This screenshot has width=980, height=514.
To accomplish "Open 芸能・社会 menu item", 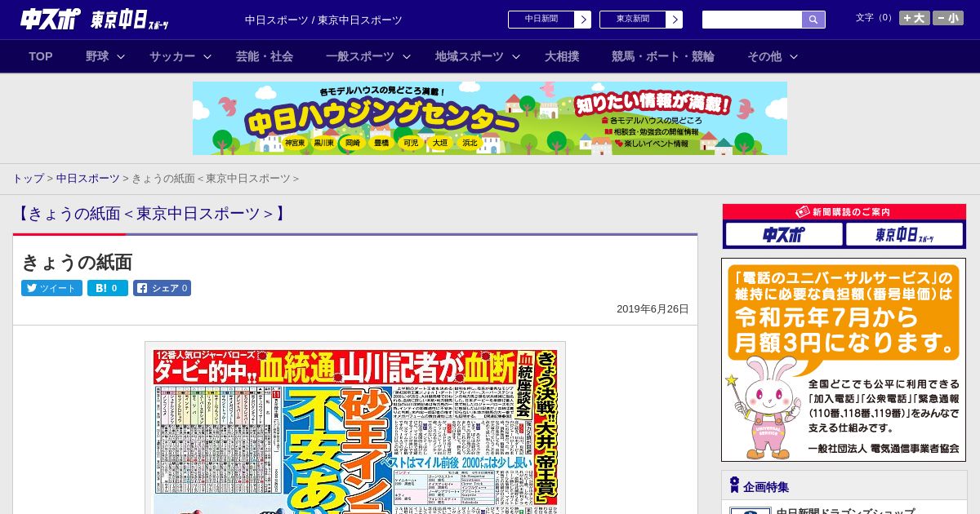I will [265, 56].
